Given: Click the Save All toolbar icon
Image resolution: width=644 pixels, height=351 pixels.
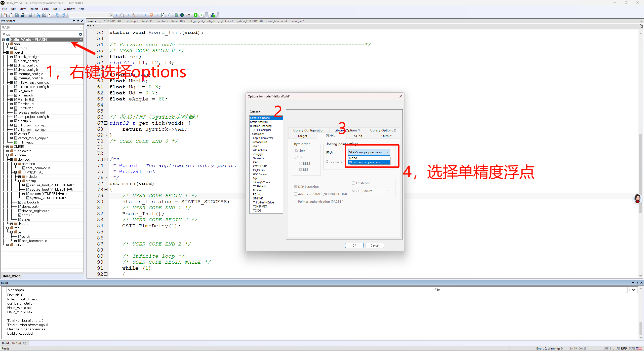Looking at the screenshot, I should click(x=23, y=15).
